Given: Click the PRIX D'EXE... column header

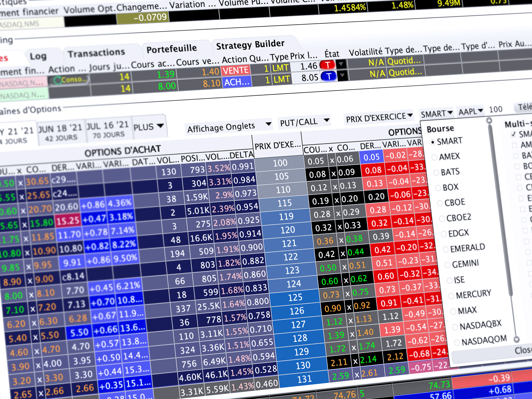Looking at the screenshot, I should 277,145.
